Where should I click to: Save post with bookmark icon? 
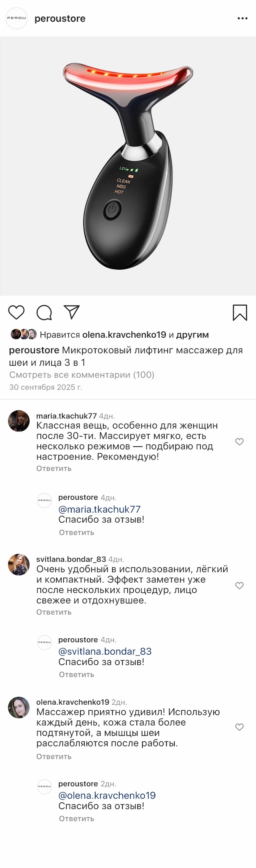pos(240,313)
